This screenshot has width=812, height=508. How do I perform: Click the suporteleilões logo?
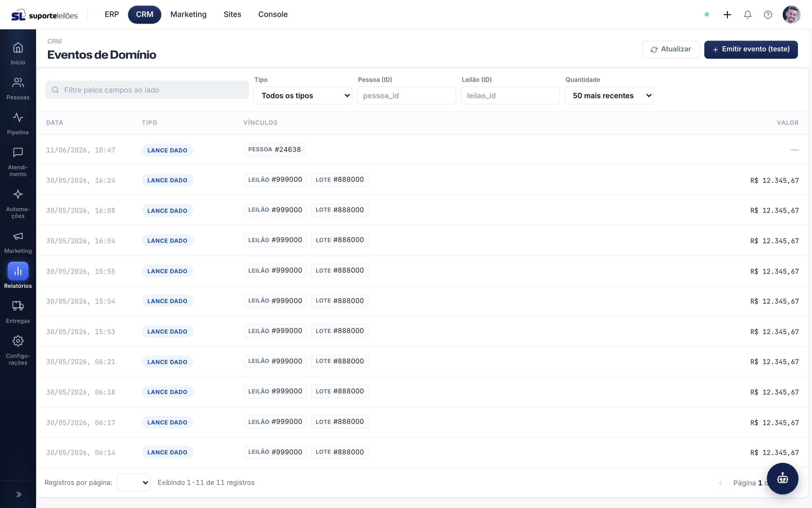pos(44,15)
